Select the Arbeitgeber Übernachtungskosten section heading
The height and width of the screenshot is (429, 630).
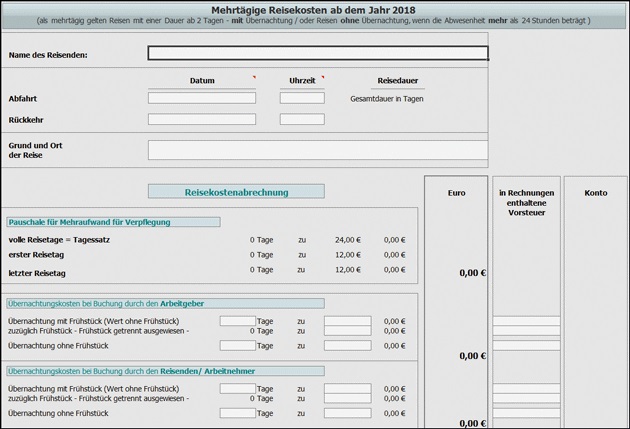165,303
